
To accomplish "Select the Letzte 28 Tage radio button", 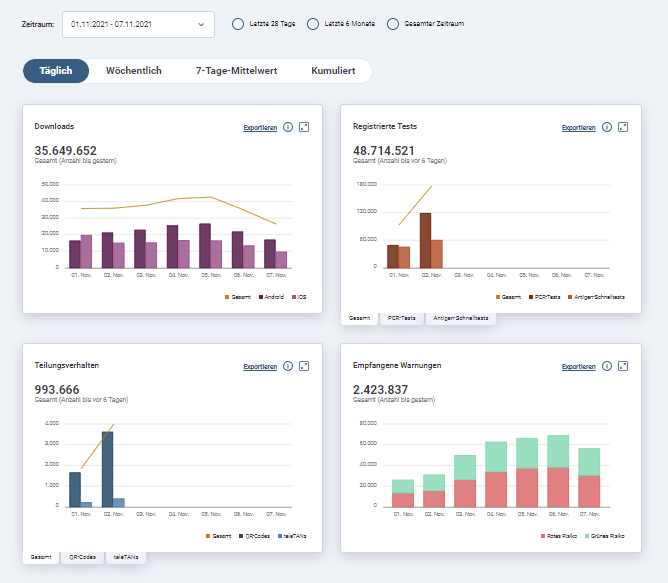I will (238, 24).
